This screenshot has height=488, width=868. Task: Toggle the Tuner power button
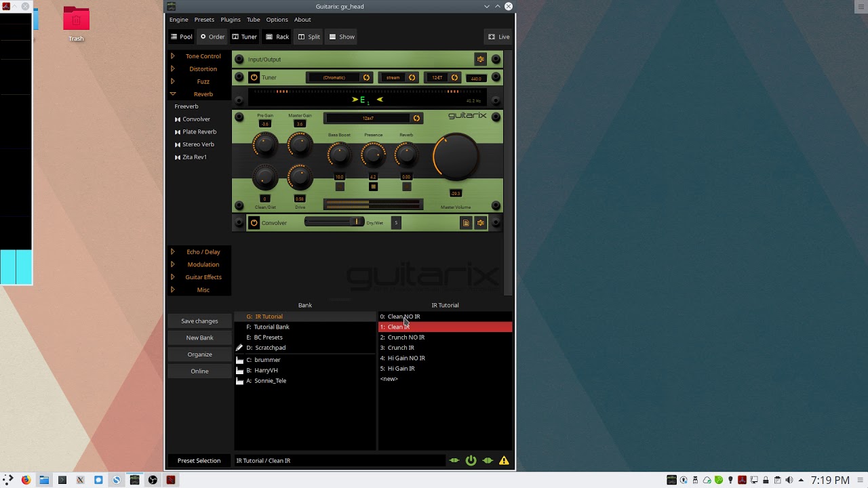click(x=254, y=77)
